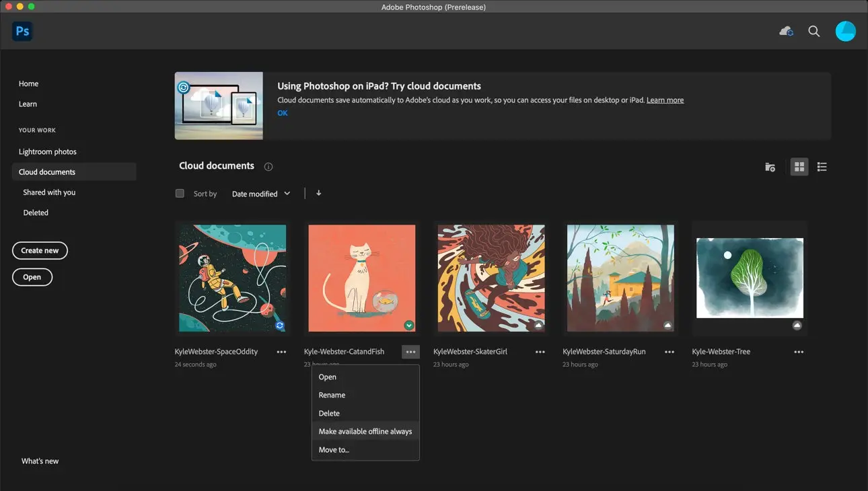Screen dimensions: 868x491
Task: Check the select-all checkbox beside Sort by
Action: point(180,193)
